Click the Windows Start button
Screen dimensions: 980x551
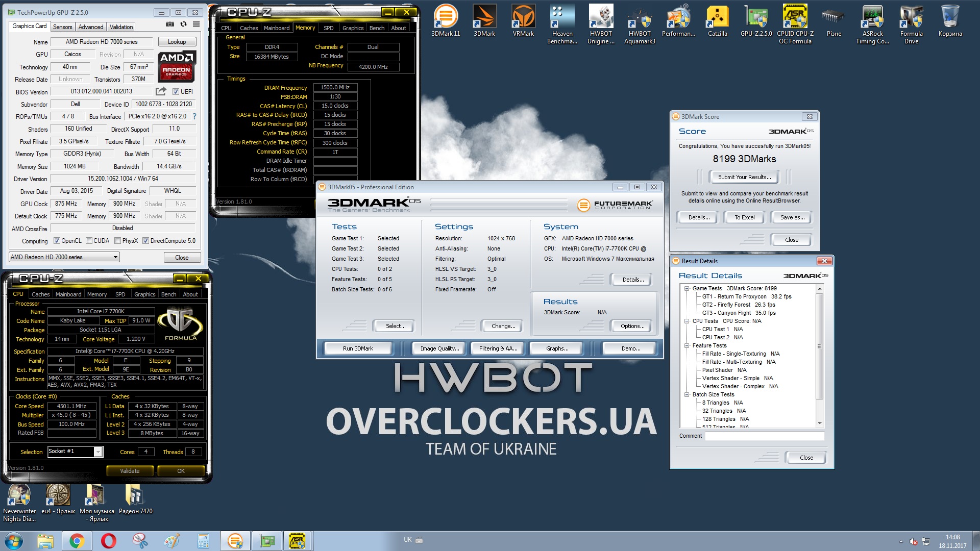14,541
